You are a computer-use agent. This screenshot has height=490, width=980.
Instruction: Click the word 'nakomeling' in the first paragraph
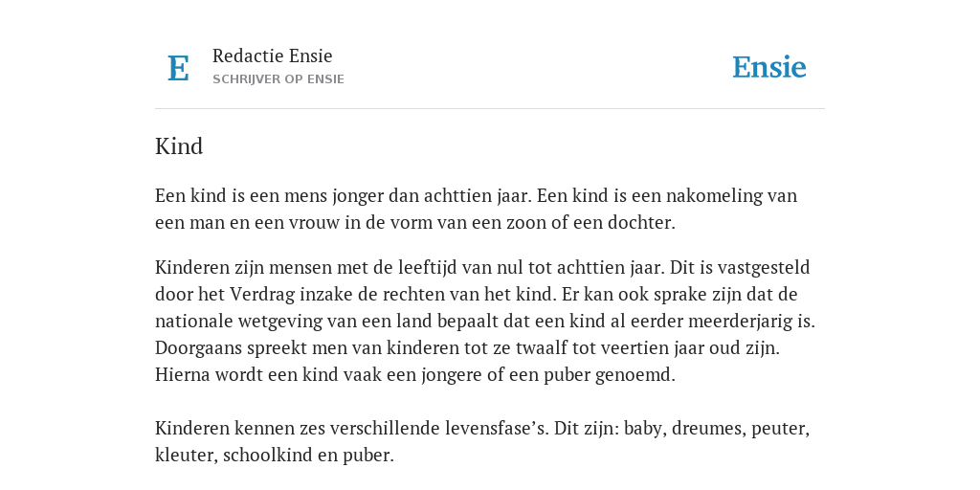(711, 195)
